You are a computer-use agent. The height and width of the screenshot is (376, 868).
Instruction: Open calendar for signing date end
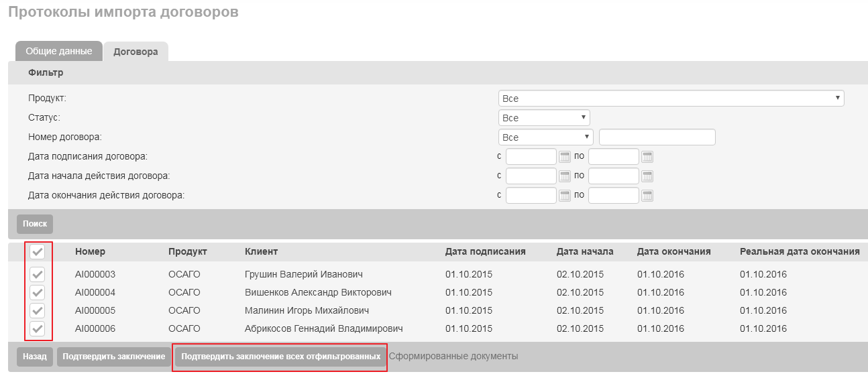(x=647, y=157)
